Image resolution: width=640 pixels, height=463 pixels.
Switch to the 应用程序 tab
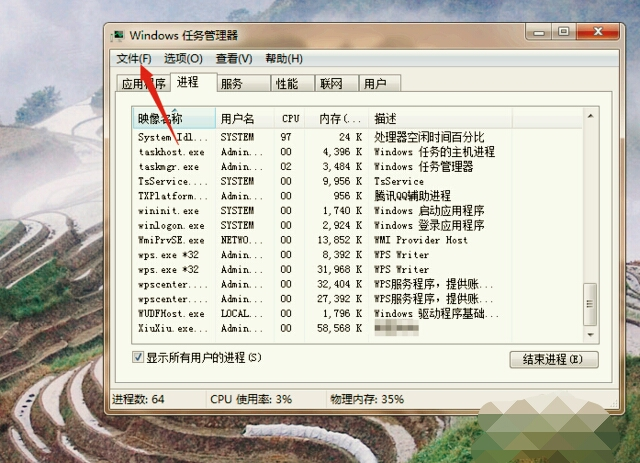tap(143, 84)
